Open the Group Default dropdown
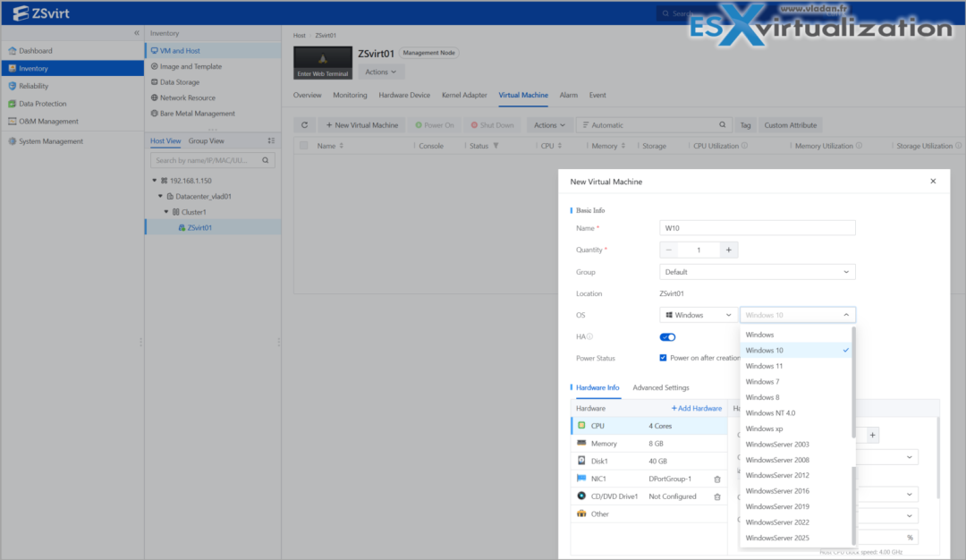966x560 pixels. point(758,272)
